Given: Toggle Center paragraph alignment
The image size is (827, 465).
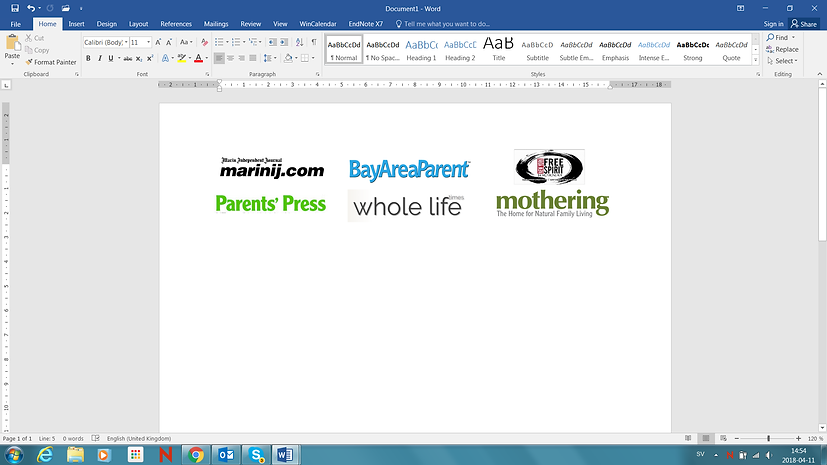Looking at the screenshot, I should coord(230,59).
